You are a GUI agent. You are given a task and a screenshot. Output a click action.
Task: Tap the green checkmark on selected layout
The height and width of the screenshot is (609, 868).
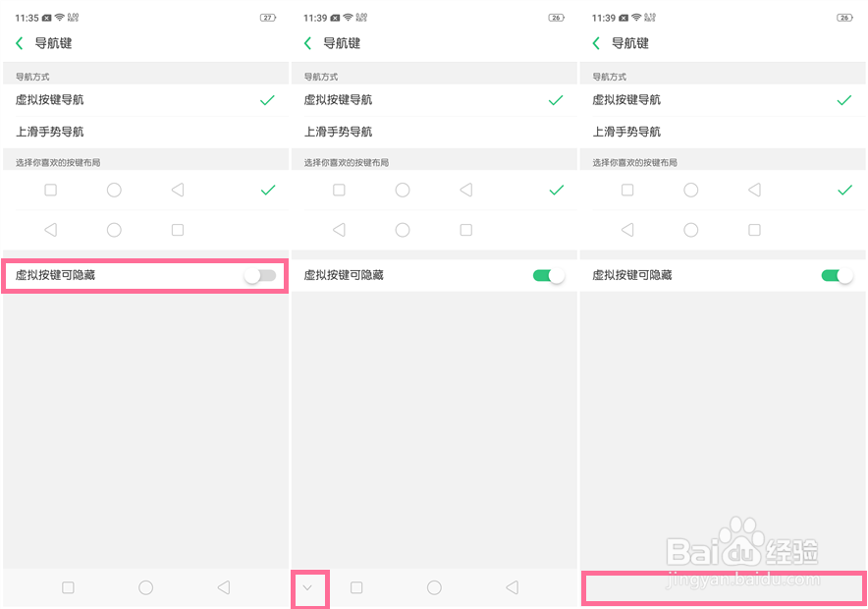tap(267, 190)
